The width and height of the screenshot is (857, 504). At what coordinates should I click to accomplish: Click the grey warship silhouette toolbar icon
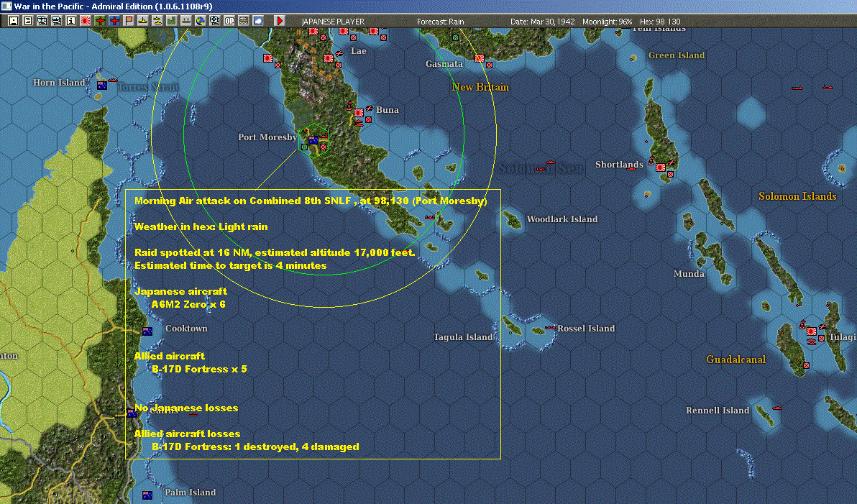pyautogui.click(x=185, y=21)
